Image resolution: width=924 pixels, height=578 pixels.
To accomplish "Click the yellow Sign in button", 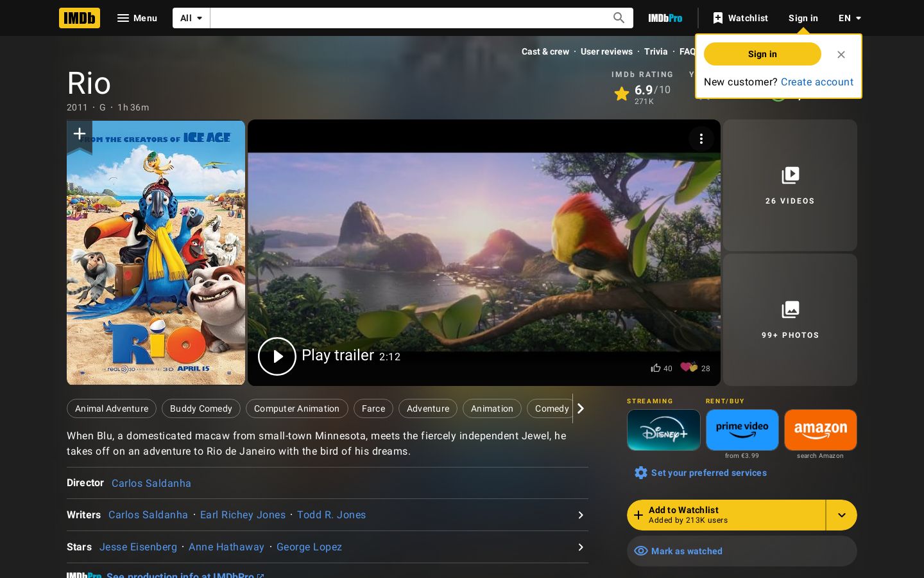I will point(762,54).
